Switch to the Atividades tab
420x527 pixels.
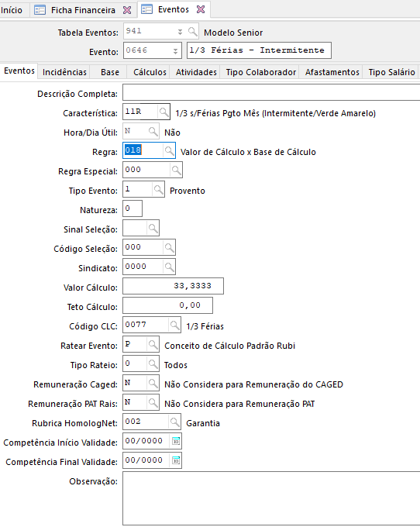coord(196,72)
